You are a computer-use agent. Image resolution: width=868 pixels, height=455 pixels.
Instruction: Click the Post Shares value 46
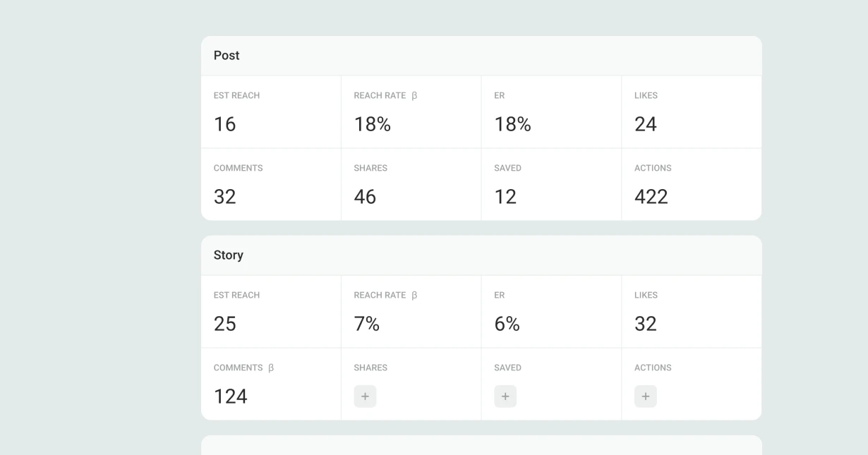[x=365, y=197]
